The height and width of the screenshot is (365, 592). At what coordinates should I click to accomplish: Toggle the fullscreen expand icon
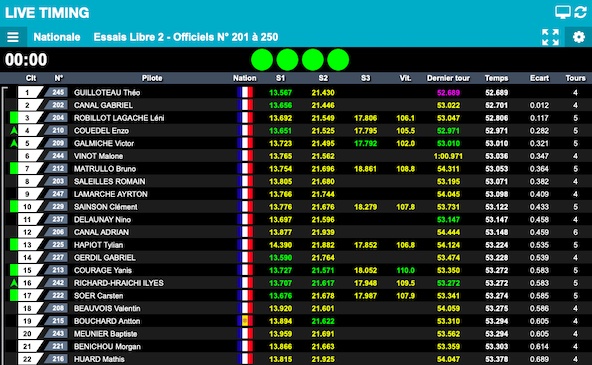tap(550, 37)
